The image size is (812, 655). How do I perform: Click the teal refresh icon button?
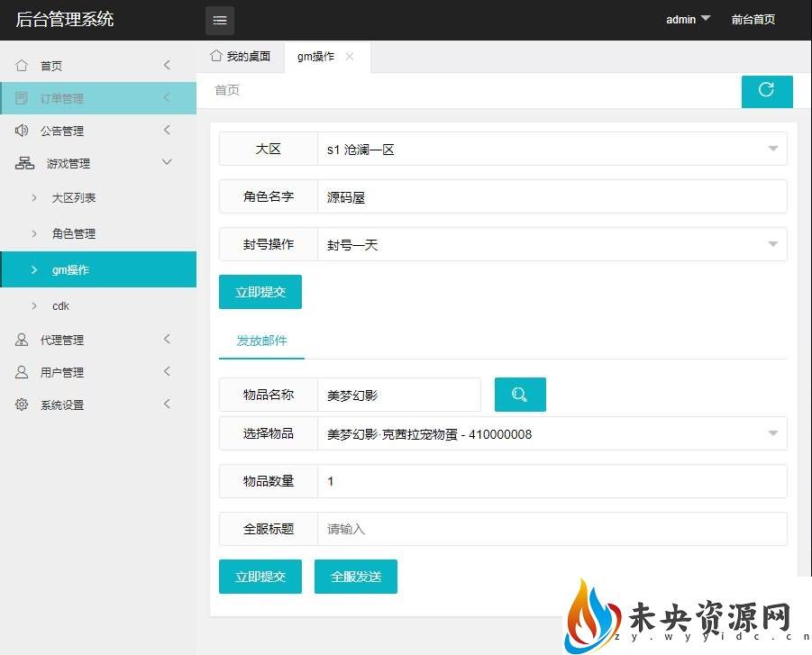[x=766, y=90]
